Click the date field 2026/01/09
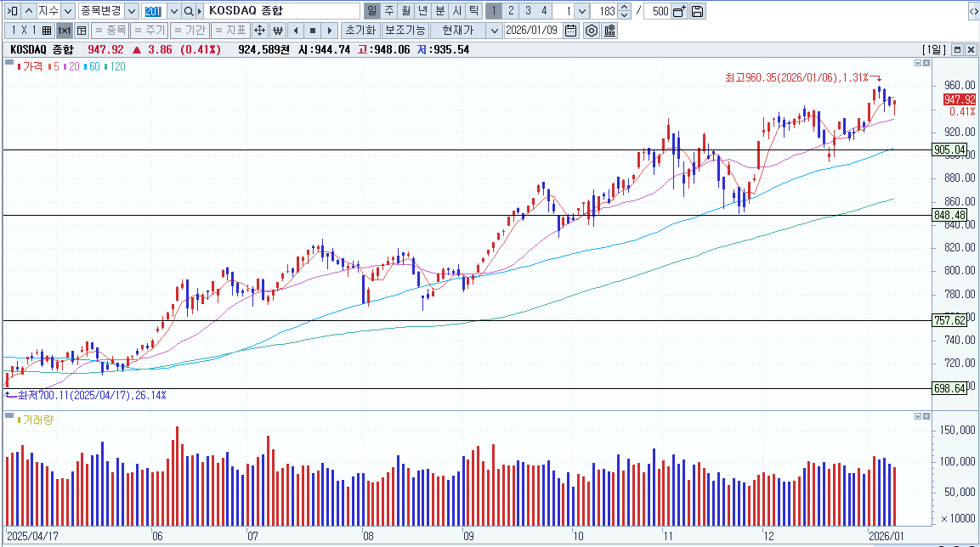The image size is (980, 547). (x=532, y=30)
